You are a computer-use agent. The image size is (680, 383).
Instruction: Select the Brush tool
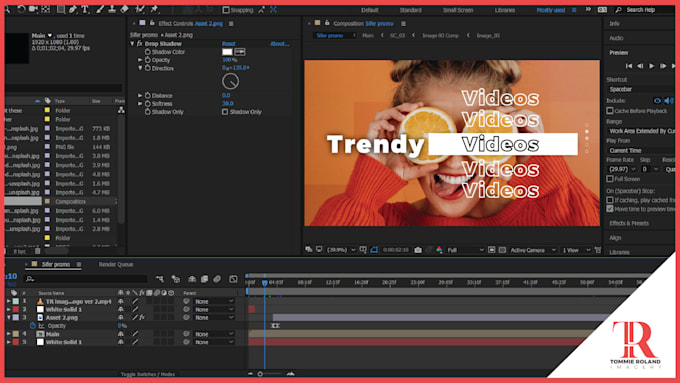pos(100,9)
